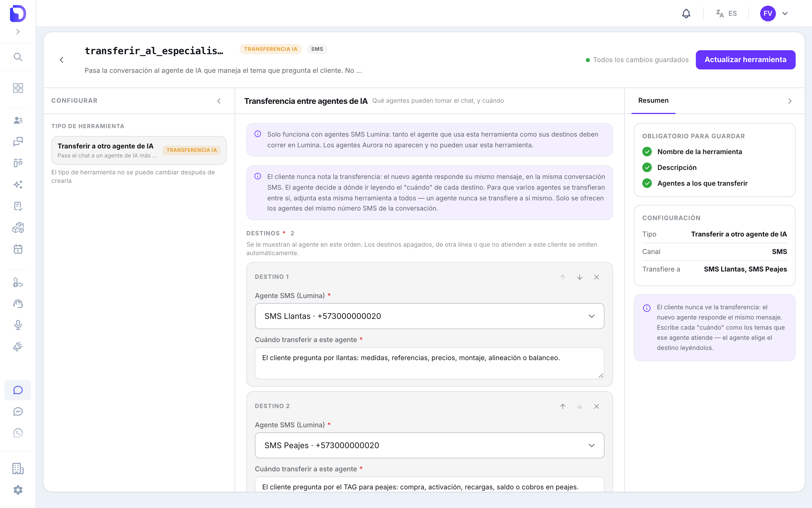Open the Messenger icon in the sidebar
The height and width of the screenshot is (508, 812).
[18, 411]
